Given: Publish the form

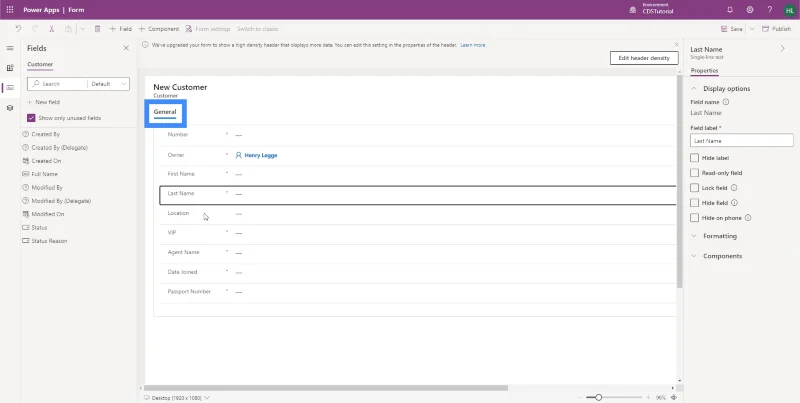Looking at the screenshot, I should pos(777,29).
